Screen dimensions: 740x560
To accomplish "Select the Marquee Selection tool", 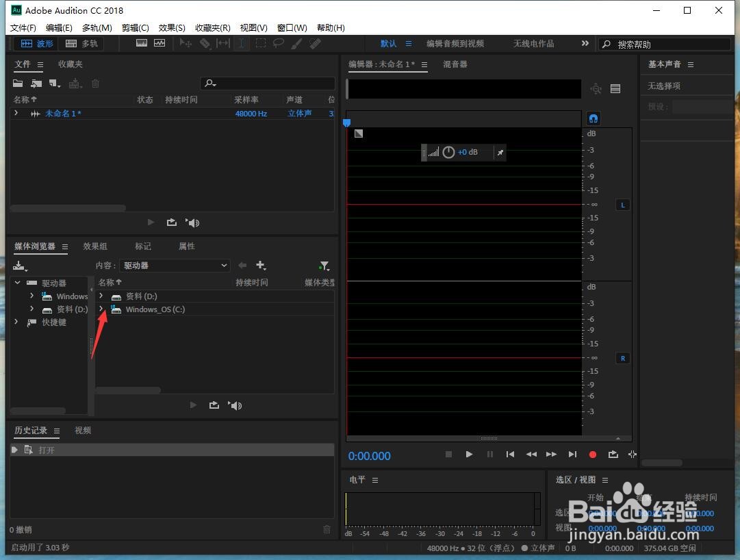I will click(x=261, y=43).
